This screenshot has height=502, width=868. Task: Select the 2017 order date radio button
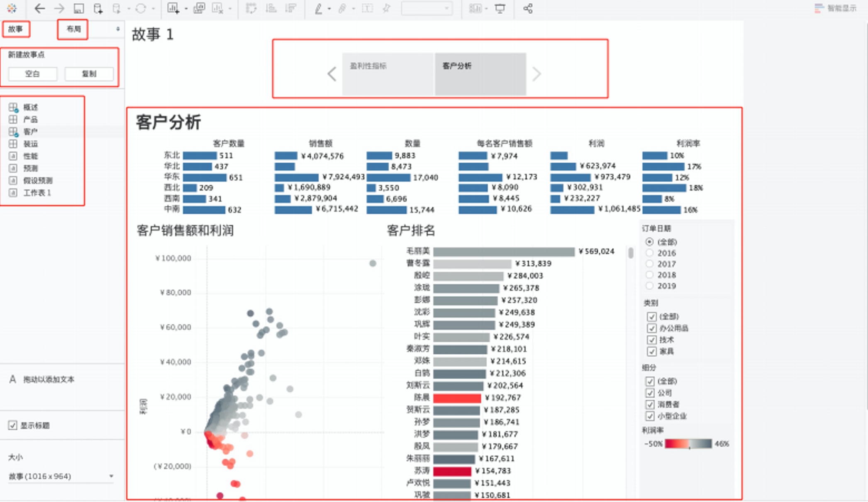tap(650, 264)
